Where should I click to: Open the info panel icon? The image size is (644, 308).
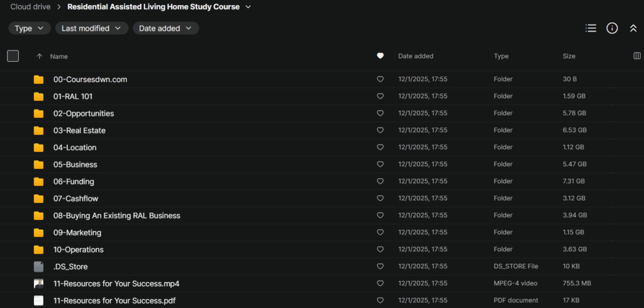[612, 28]
